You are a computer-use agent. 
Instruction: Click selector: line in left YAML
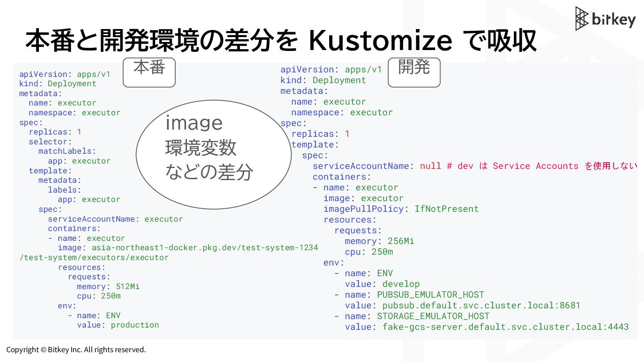click(51, 142)
